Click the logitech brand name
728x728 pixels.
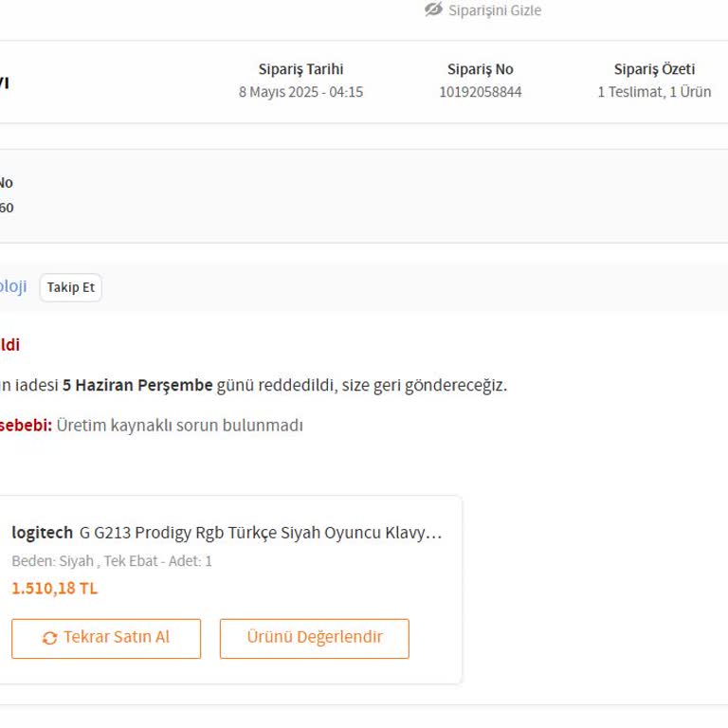click(42, 533)
